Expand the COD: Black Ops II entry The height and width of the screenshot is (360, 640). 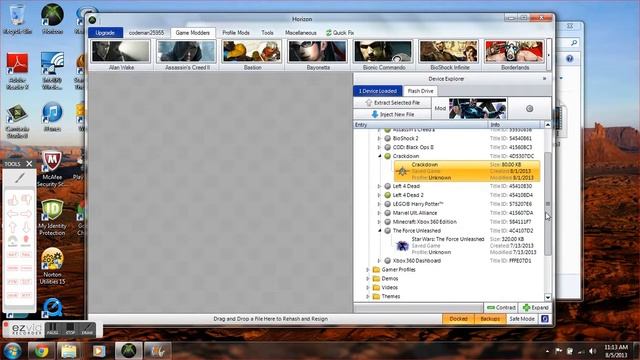[379, 147]
